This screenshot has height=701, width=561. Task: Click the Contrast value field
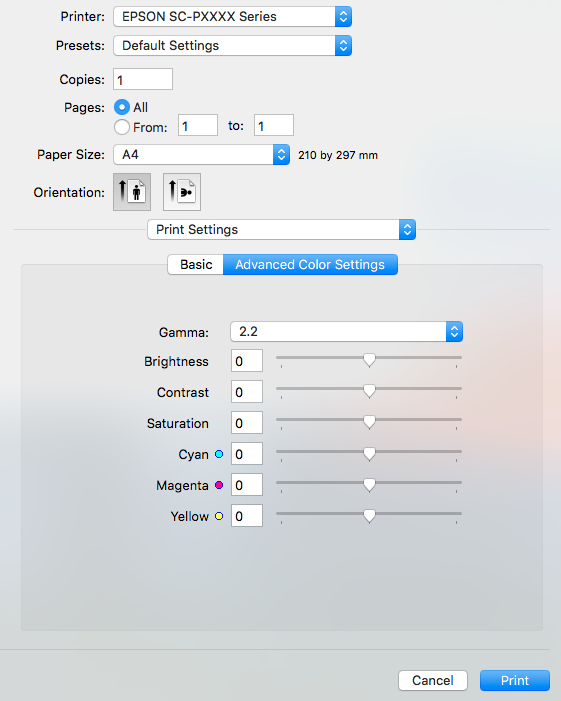click(x=247, y=392)
